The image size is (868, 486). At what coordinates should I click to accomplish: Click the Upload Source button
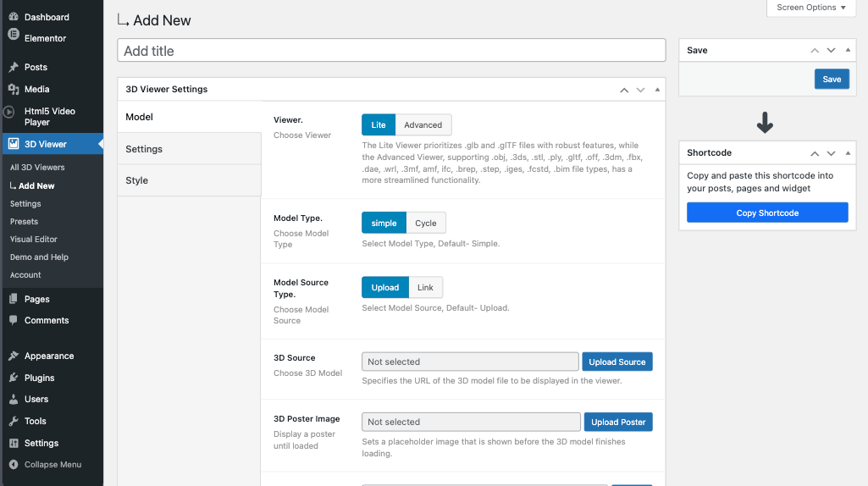[616, 362]
